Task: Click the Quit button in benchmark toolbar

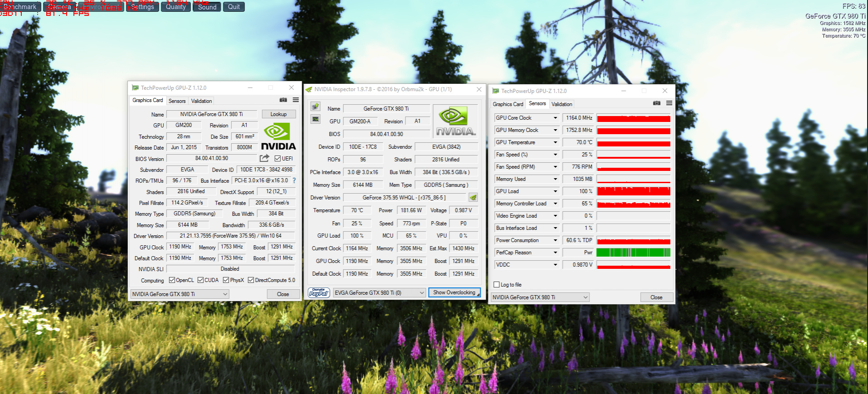Action: [234, 7]
